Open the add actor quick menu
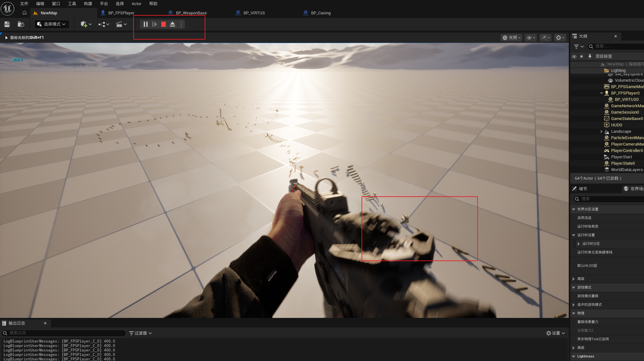Viewport: 644px width, 361px height. 86,24
